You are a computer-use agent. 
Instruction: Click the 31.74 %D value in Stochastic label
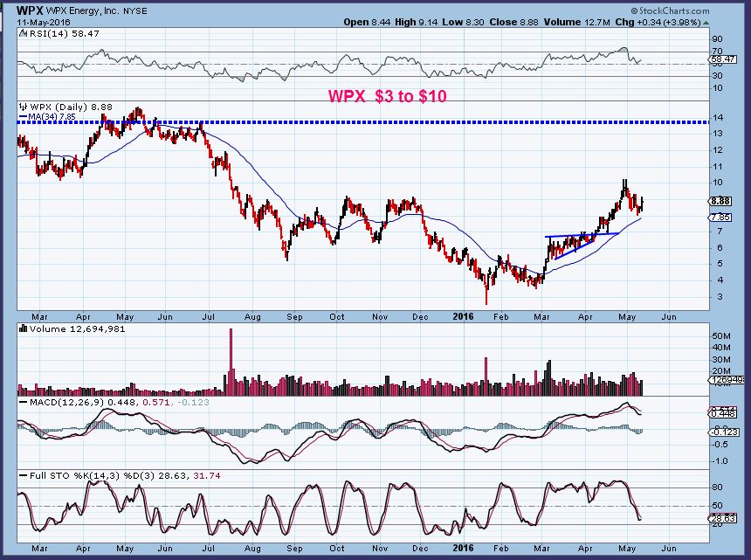click(x=206, y=475)
